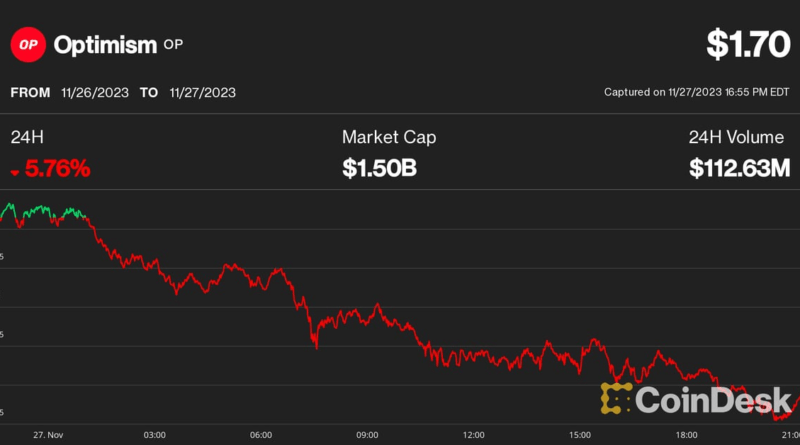The height and width of the screenshot is (445, 800).
Task: Click the 09:00 time axis marker
Action: coord(367,435)
